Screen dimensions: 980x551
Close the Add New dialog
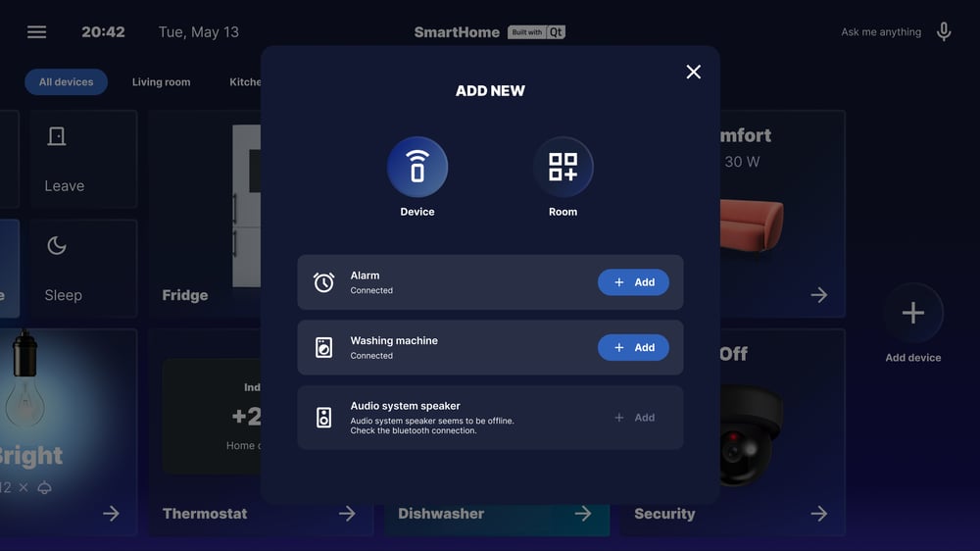(694, 72)
